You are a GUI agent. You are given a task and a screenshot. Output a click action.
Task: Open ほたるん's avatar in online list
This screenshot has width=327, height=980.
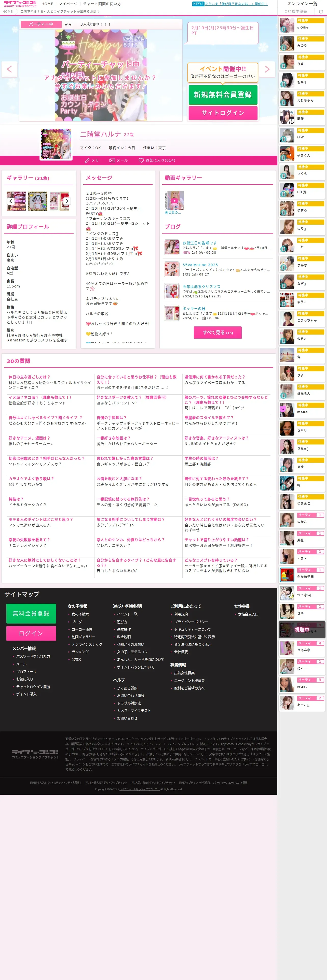tap(287, 392)
